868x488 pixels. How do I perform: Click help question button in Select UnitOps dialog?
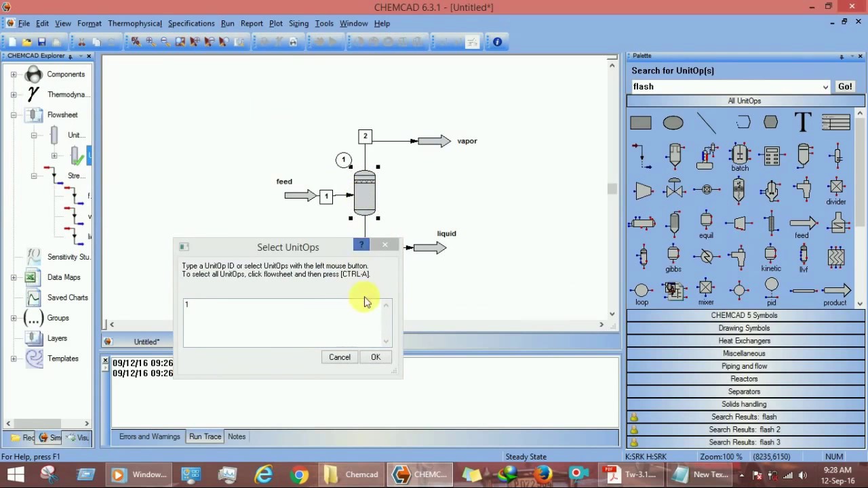[x=361, y=245]
